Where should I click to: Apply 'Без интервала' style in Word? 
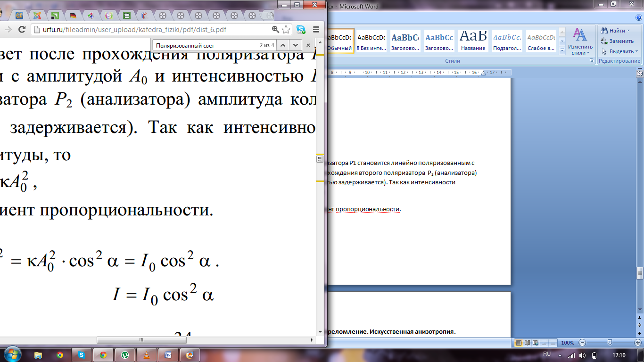coord(371,41)
